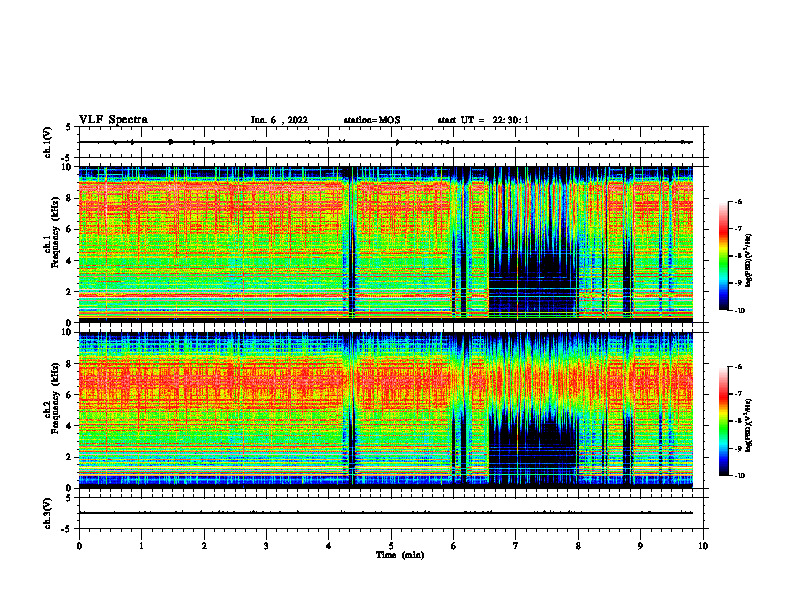The image size is (792, 612).
Task: Click the "2" kHz tick on ch.1 frequency axis
Action: 69,292
